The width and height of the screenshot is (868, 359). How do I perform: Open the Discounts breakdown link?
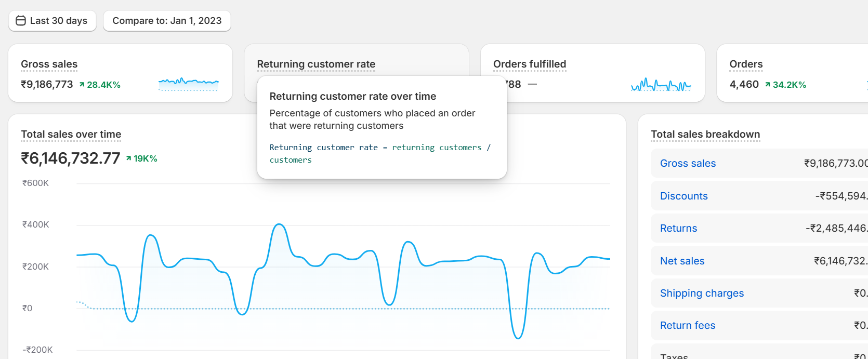pyautogui.click(x=683, y=196)
